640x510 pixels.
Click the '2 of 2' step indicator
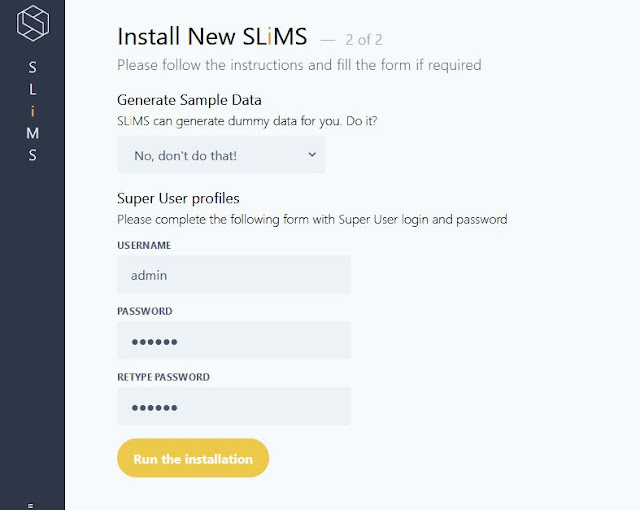364,40
